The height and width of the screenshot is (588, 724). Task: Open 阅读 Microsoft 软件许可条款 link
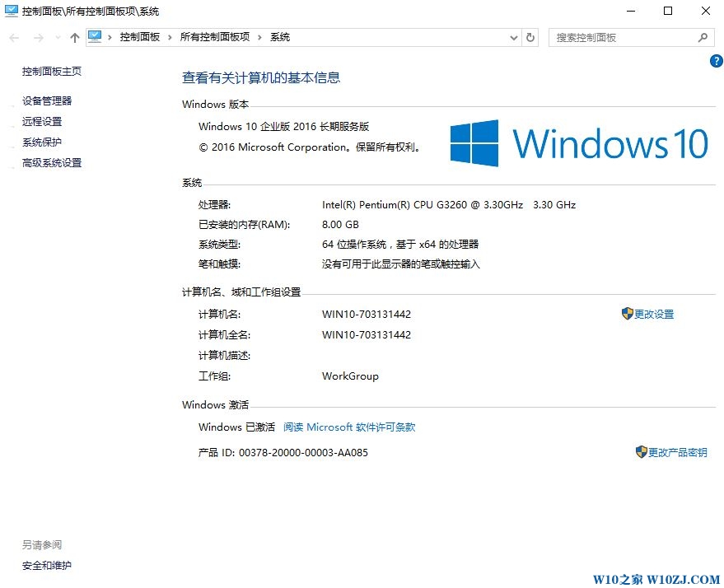(349, 427)
